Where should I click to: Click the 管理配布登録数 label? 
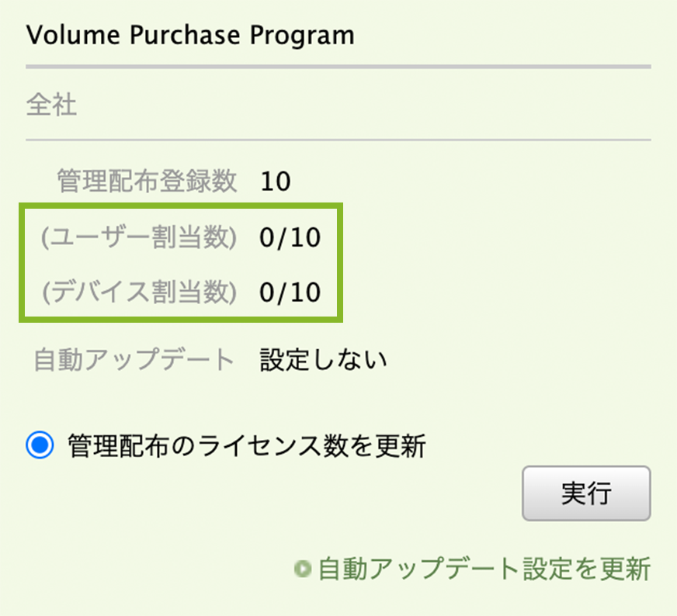tap(147, 182)
